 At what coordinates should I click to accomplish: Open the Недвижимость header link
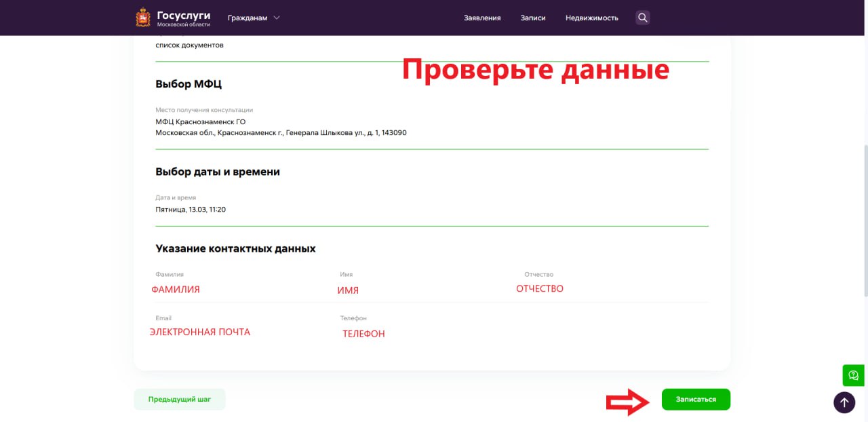click(x=591, y=18)
